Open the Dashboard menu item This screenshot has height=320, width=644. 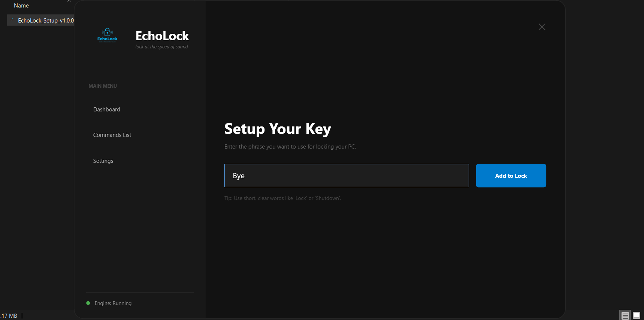click(x=107, y=110)
